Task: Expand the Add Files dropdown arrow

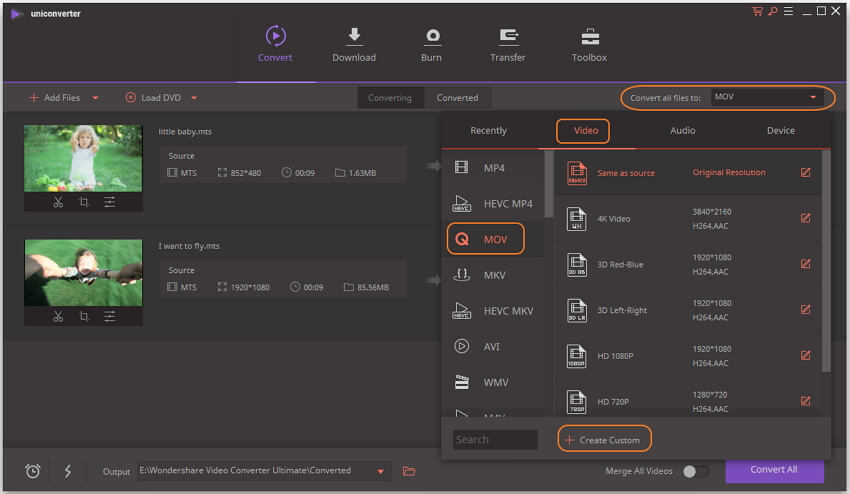Action: click(95, 98)
